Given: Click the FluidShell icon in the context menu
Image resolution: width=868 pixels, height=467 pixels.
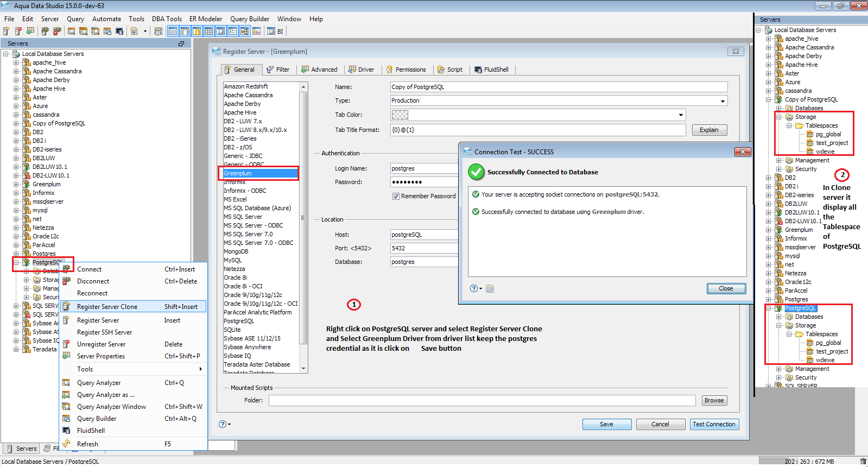Looking at the screenshot, I should click(66, 431).
